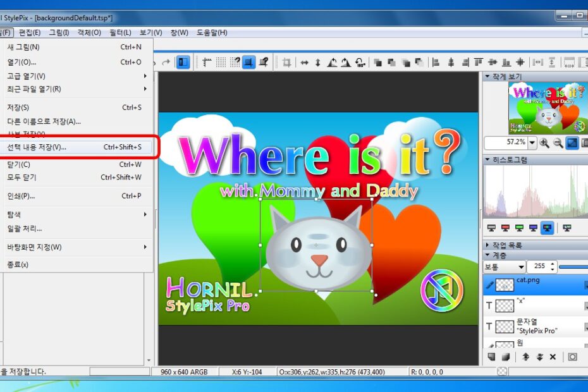Click the align bottom edges icon
The height and width of the screenshot is (392, 588).
point(506,62)
